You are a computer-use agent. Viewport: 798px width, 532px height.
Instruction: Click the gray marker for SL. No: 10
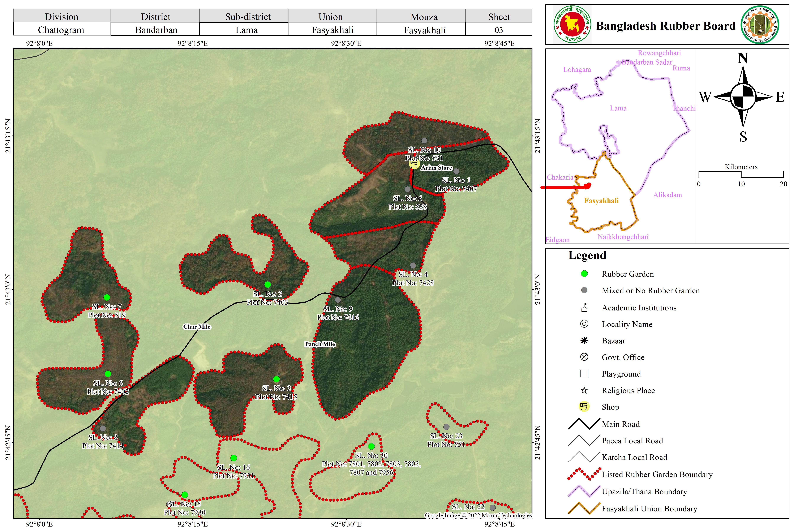pyautogui.click(x=424, y=141)
